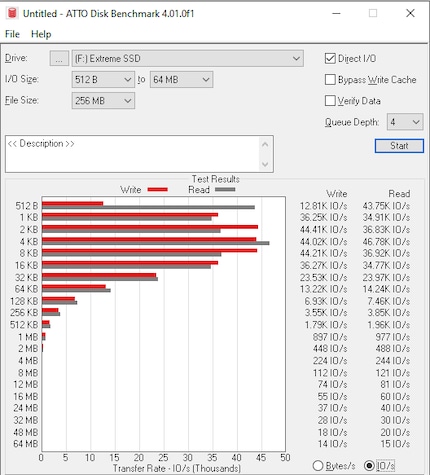The width and height of the screenshot is (430, 475).
Task: Select the Bytes/s radio button
Action: [318, 465]
